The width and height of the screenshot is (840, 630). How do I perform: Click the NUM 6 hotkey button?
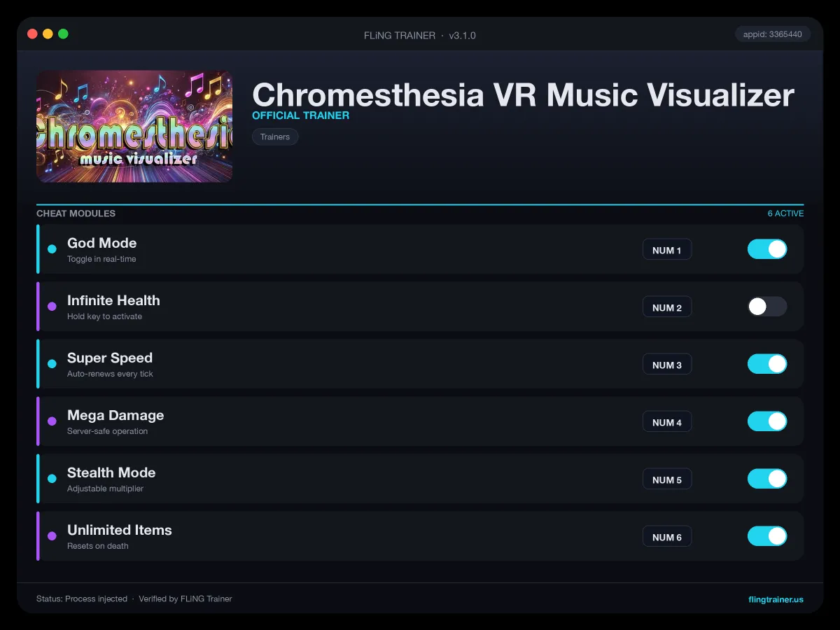667,537
